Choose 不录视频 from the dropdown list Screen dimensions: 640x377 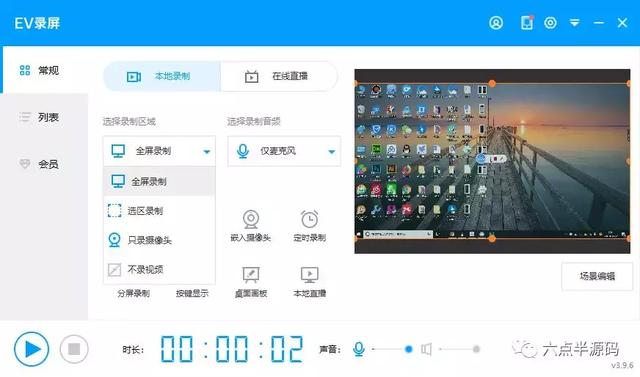tap(159, 269)
